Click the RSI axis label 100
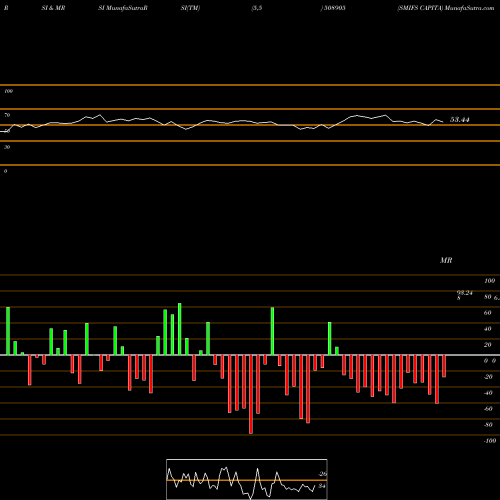500x500 pixels. pos(9,91)
